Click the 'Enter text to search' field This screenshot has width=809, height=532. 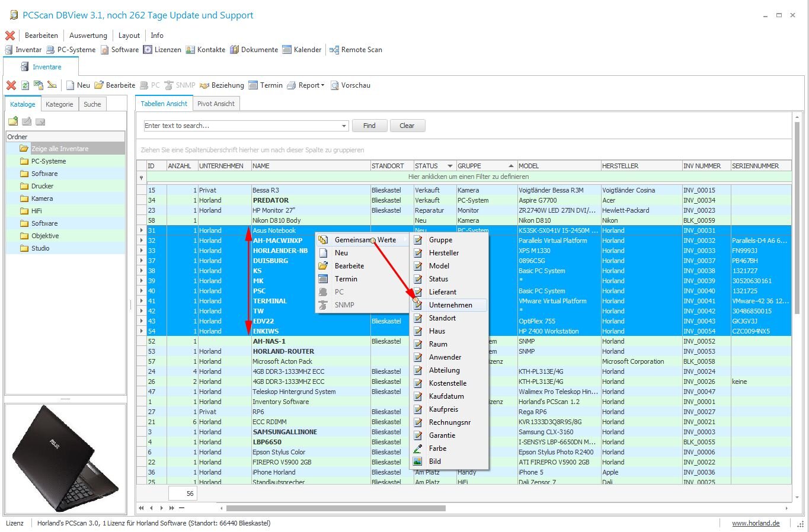click(x=242, y=126)
